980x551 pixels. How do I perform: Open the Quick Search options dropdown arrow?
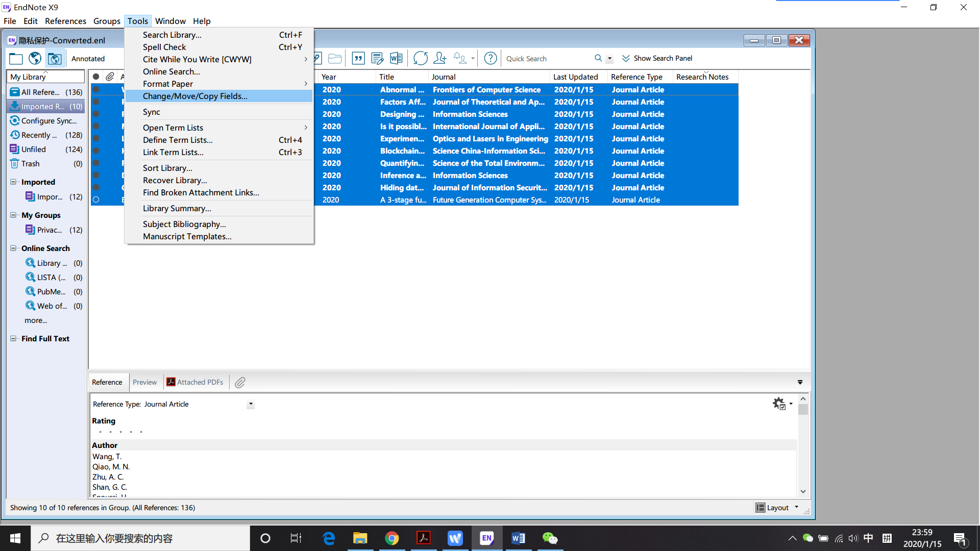(610, 58)
